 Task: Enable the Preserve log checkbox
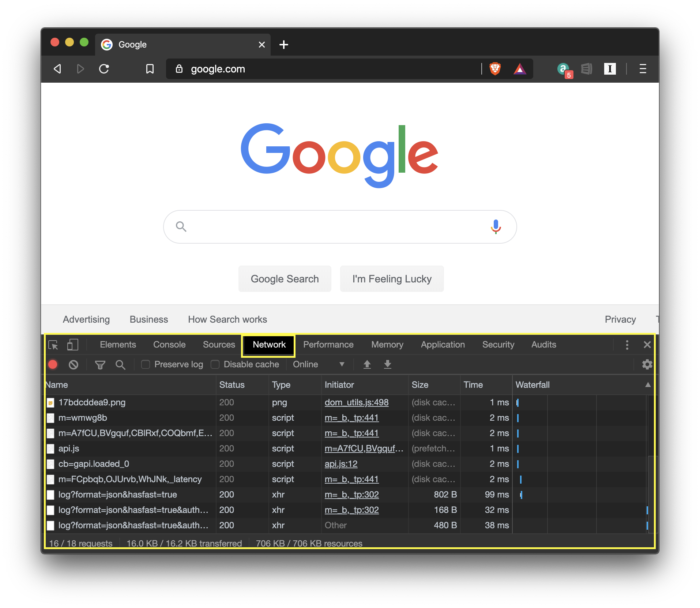[146, 364]
